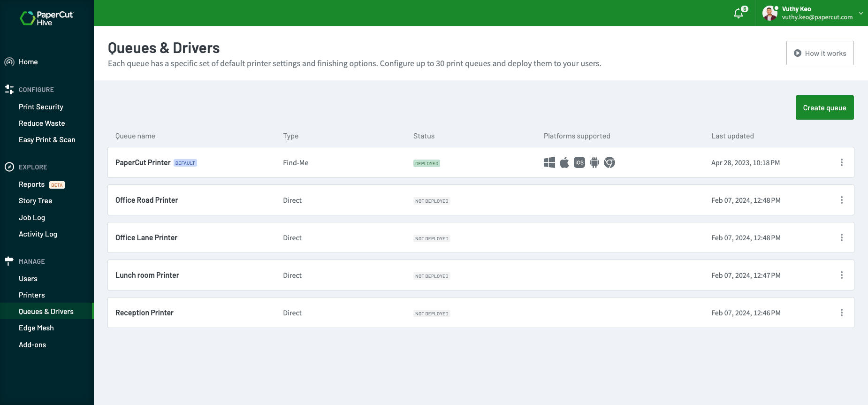Click the Chrome platform icon
Viewport: 868px width, 405px height.
609,162
